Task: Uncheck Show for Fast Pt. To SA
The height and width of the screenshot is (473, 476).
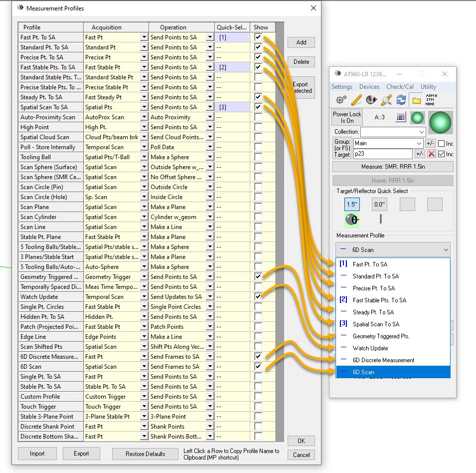Action: [x=258, y=37]
